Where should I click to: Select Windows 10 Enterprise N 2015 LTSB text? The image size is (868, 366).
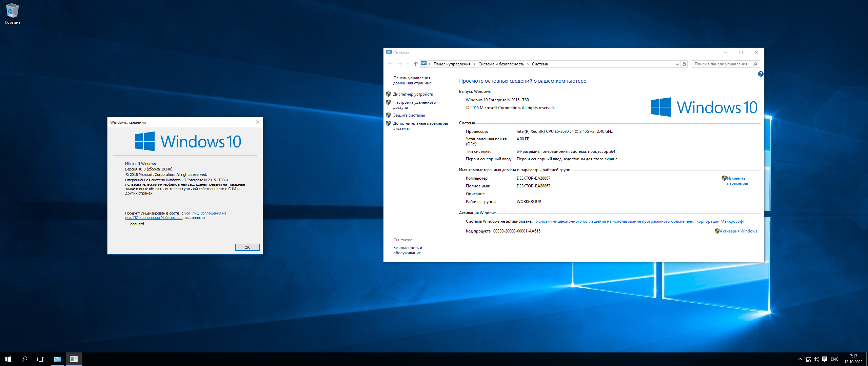tap(497, 100)
